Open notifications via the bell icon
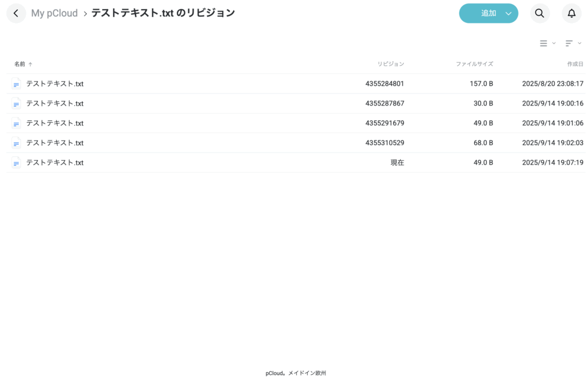The image size is (588, 382). tap(571, 13)
